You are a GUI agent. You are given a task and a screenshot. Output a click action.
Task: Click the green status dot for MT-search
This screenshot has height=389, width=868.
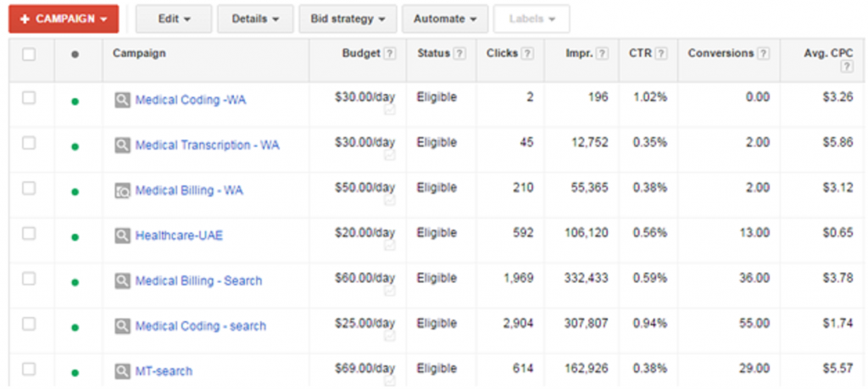tap(75, 373)
